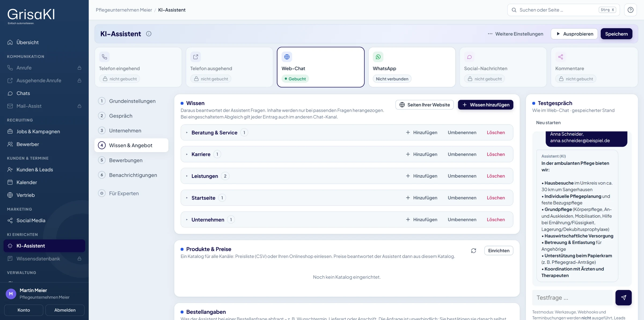The image size is (644, 320).
Task: Open step 1 Grundeinstellungen
Action: 131,101
